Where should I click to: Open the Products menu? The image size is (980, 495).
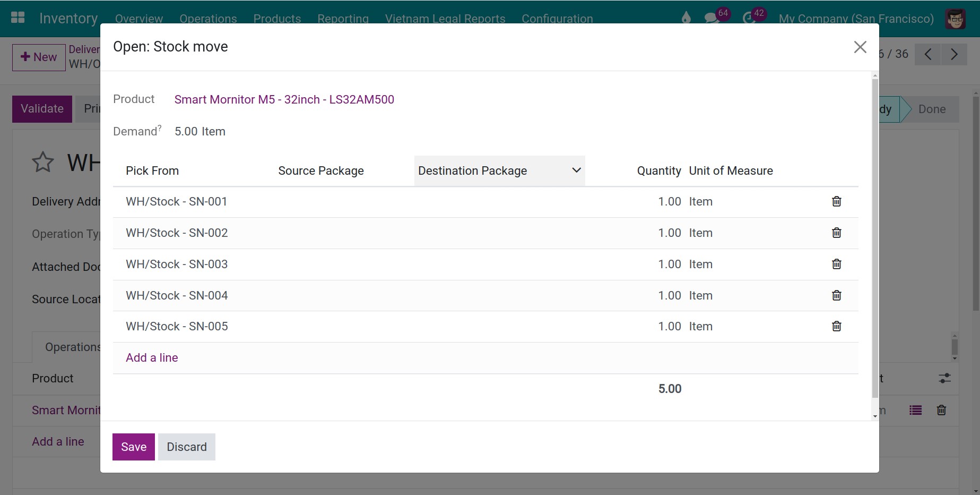click(x=277, y=19)
